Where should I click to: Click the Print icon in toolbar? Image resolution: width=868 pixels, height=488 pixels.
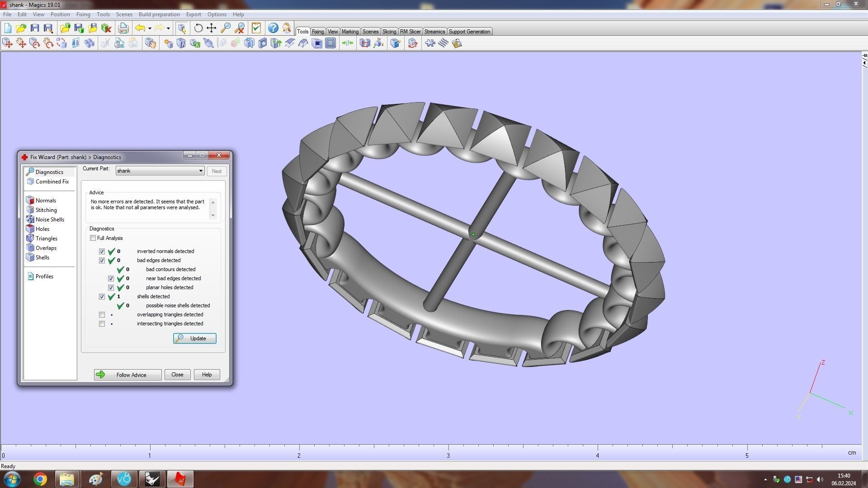pyautogui.click(x=123, y=28)
